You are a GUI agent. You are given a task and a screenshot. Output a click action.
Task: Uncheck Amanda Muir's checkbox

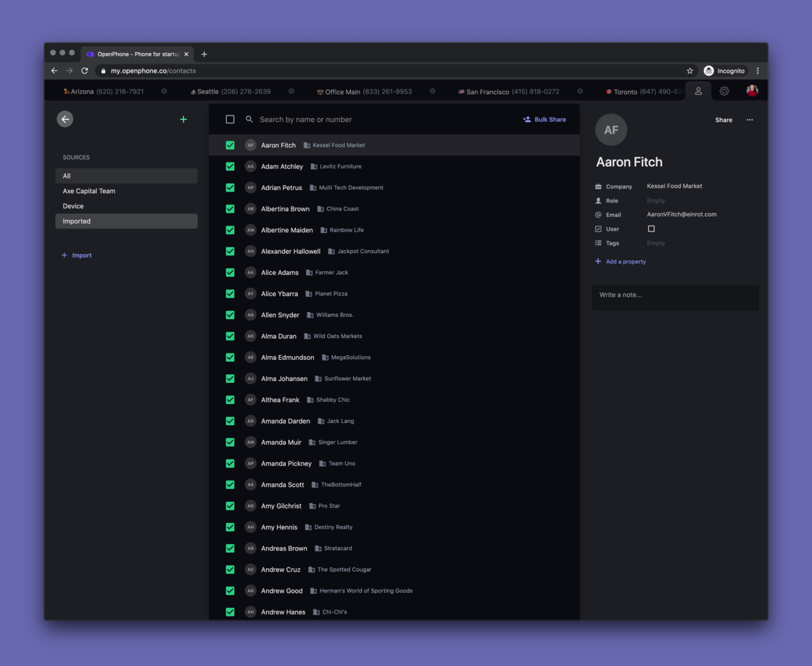[x=230, y=442]
